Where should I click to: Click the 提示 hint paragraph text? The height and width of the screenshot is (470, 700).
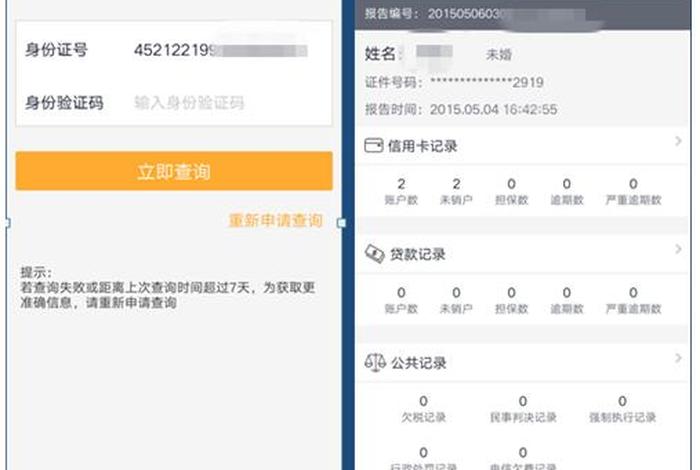pos(167,287)
